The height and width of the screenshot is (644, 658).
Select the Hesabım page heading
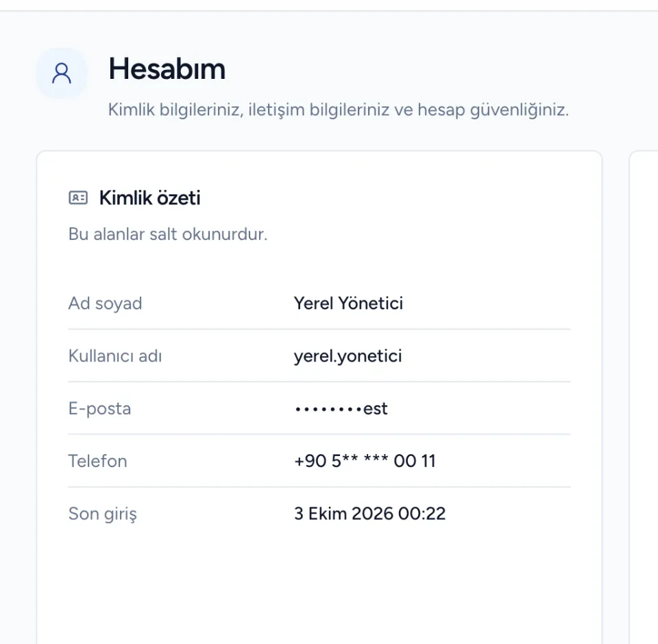(167, 69)
